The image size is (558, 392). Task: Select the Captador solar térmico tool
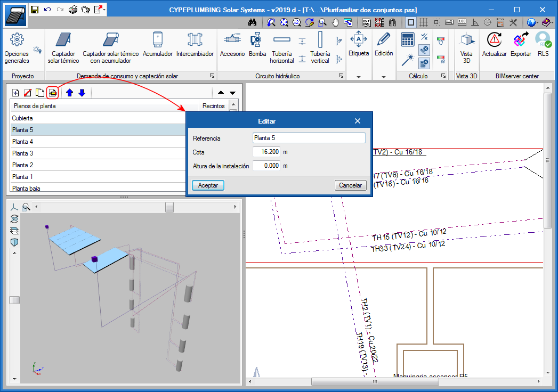click(x=63, y=48)
